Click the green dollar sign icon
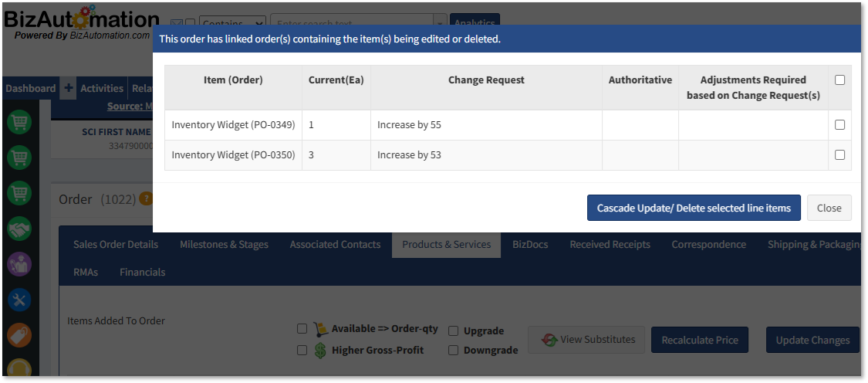Viewport: 868px width, 383px height. pyautogui.click(x=320, y=351)
